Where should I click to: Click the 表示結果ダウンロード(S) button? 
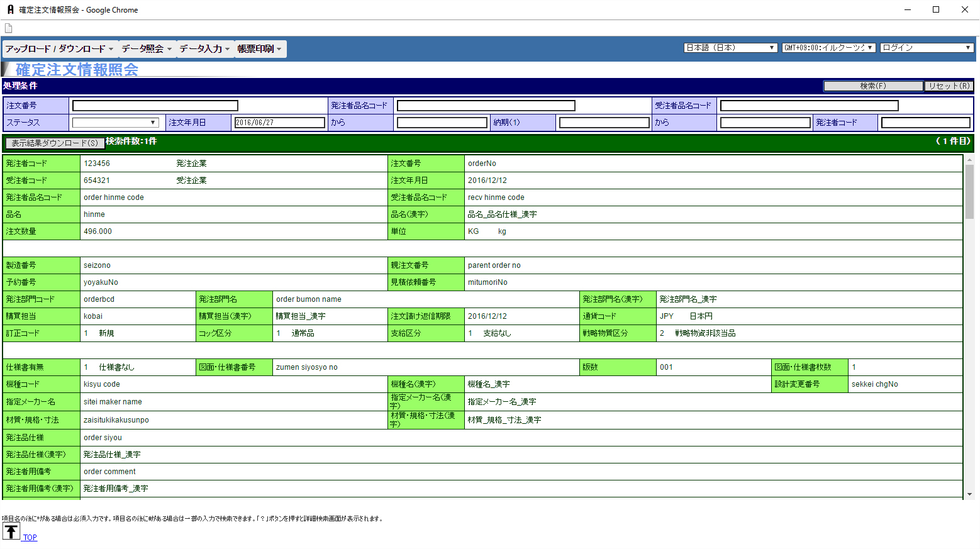[55, 143]
